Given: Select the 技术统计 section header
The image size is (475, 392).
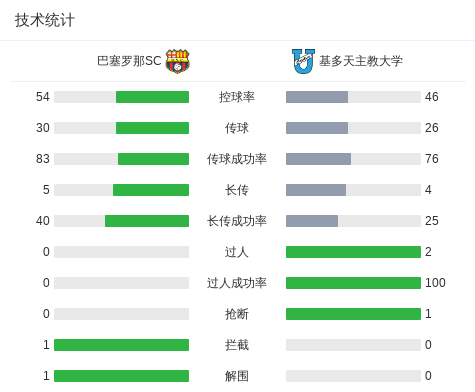Looking at the screenshot, I should pyautogui.click(x=45, y=20).
